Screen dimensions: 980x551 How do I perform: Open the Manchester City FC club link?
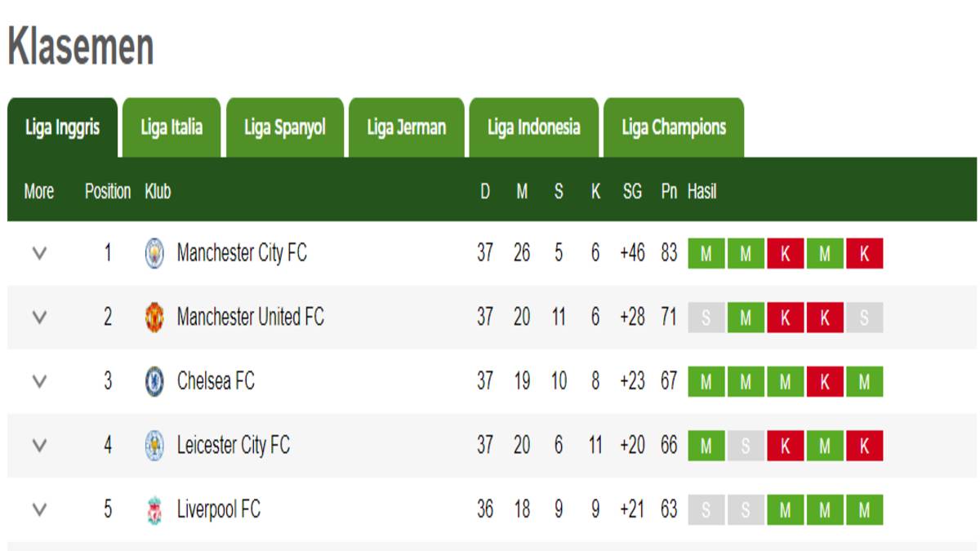point(242,254)
